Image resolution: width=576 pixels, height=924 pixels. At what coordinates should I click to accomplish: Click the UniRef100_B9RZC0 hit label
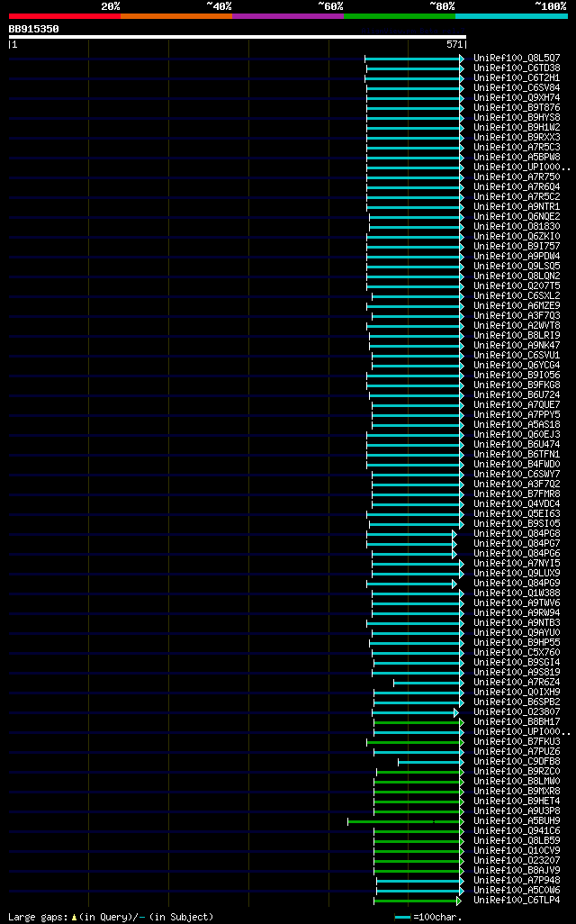[517, 772]
